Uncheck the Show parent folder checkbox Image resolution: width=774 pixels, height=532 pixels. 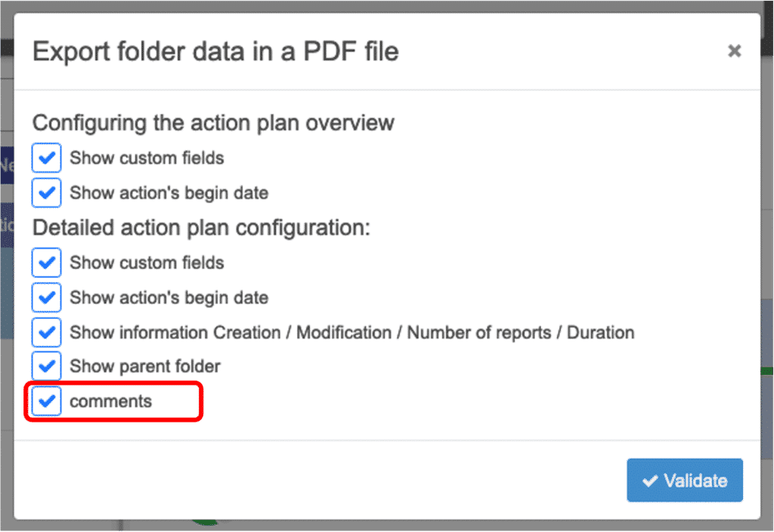click(x=47, y=367)
